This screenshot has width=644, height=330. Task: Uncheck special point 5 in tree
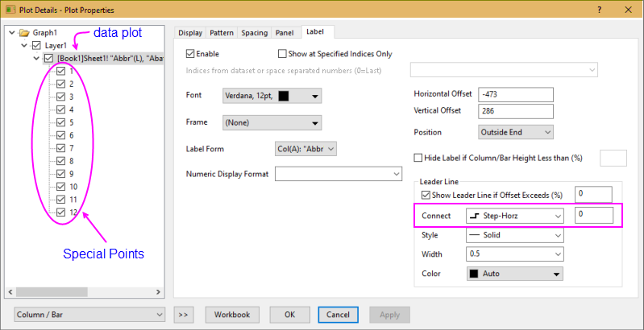coord(61,122)
